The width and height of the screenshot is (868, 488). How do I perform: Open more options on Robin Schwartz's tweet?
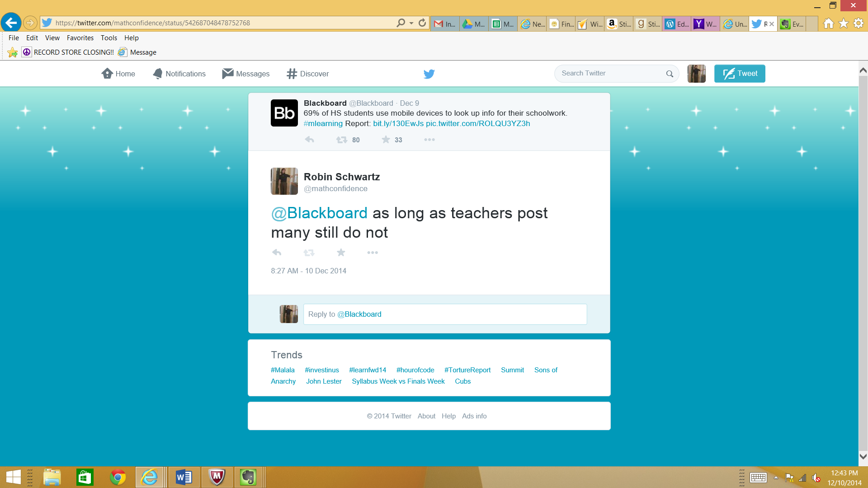tap(373, 253)
